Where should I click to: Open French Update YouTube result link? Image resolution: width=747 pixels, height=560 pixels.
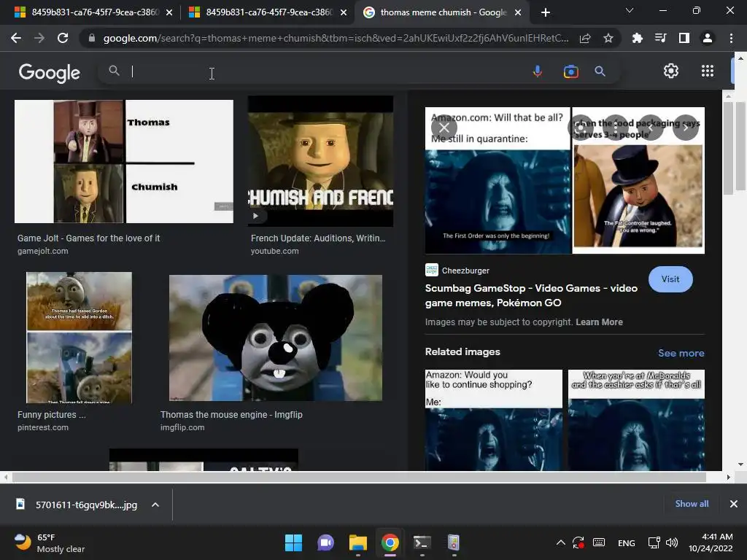coord(318,238)
